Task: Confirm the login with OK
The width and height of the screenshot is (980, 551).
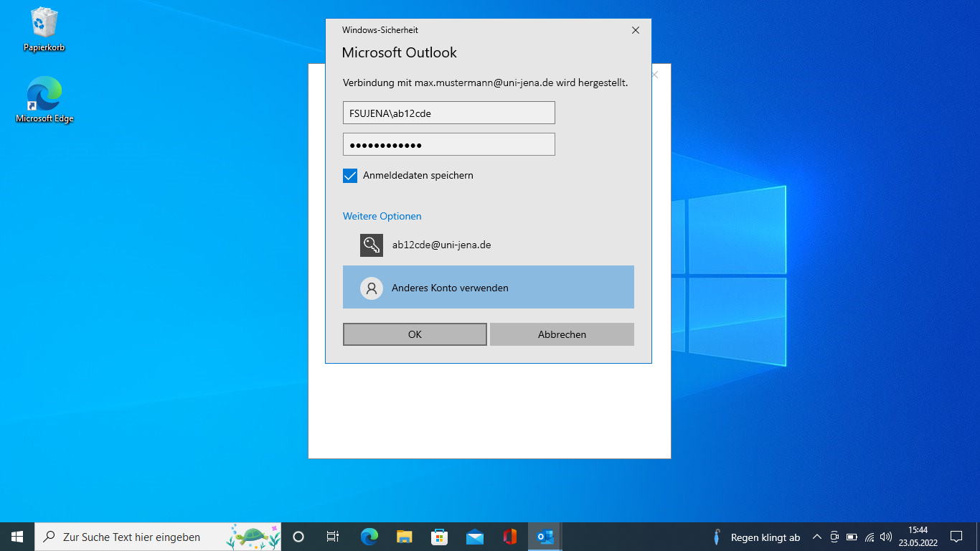Action: pos(415,334)
